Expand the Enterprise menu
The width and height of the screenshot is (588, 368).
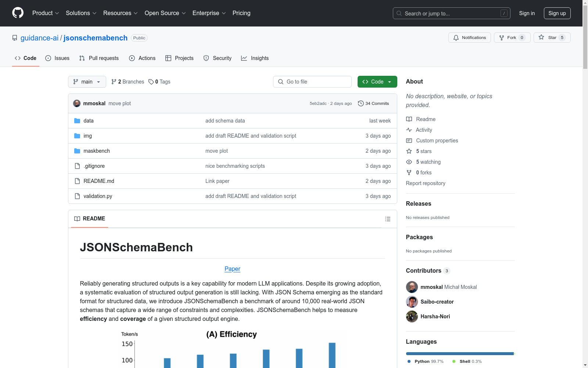(209, 13)
